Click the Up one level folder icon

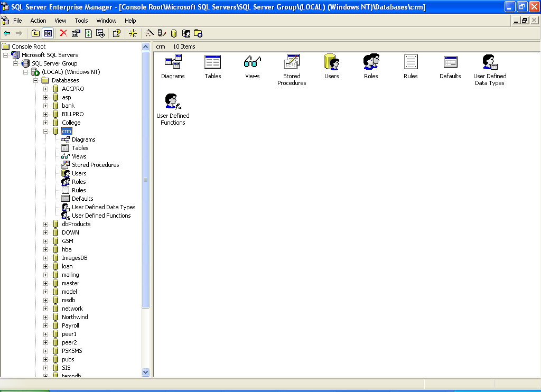[x=35, y=33]
